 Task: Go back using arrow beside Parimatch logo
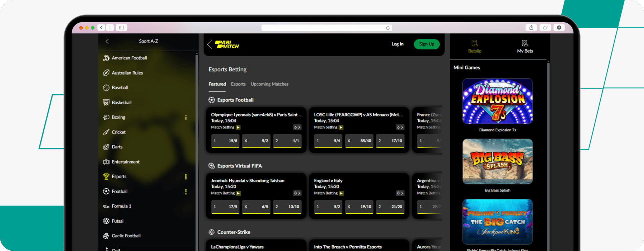coord(210,44)
